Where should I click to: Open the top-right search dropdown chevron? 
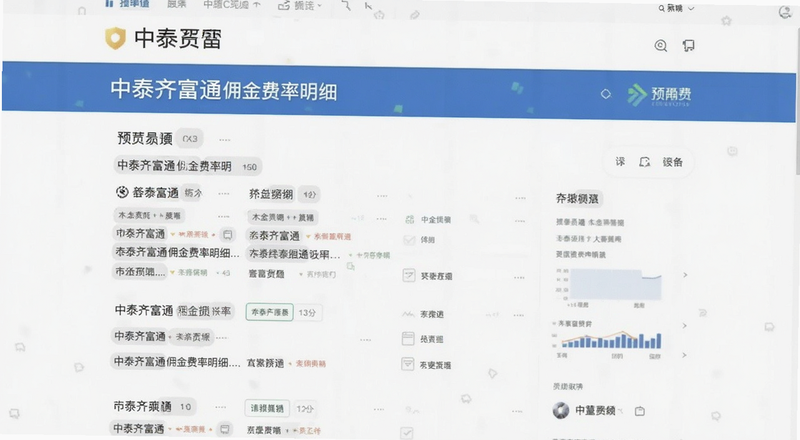click(x=691, y=8)
